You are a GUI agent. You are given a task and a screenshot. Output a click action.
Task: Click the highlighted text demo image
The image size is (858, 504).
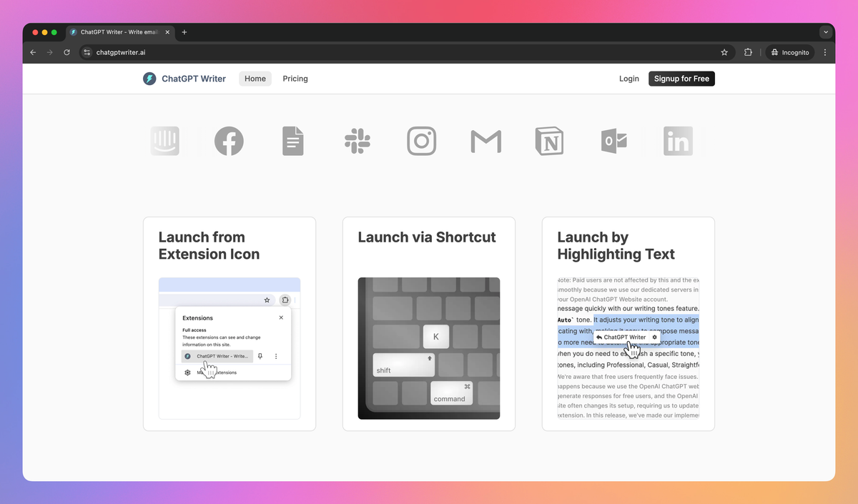tap(628, 348)
